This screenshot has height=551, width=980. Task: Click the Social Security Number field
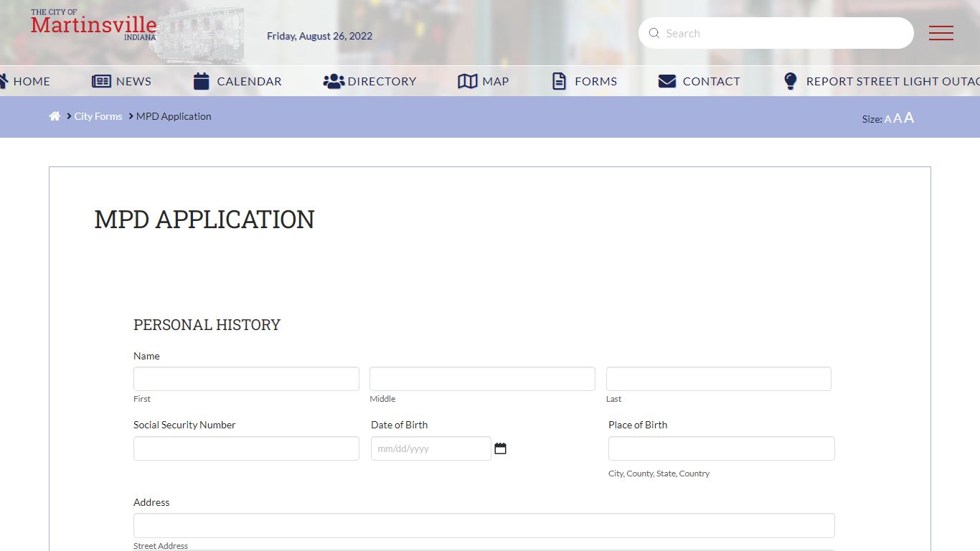[x=246, y=448]
